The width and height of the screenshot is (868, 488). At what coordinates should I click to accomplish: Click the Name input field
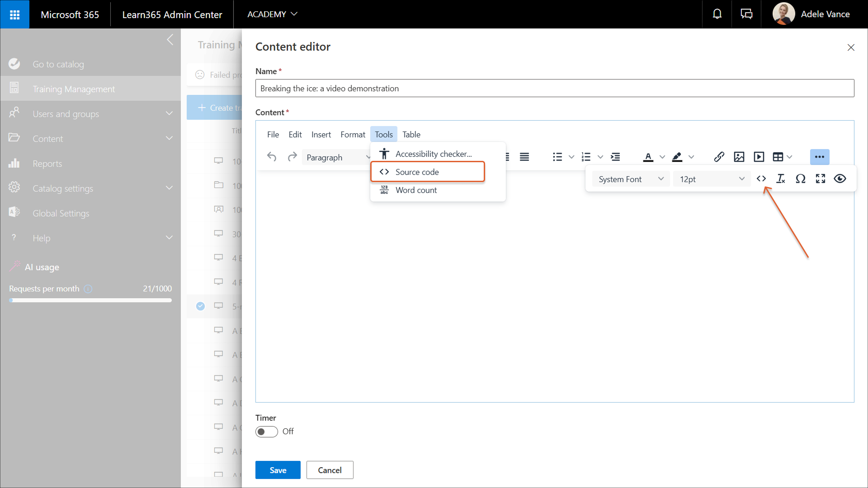click(x=554, y=88)
